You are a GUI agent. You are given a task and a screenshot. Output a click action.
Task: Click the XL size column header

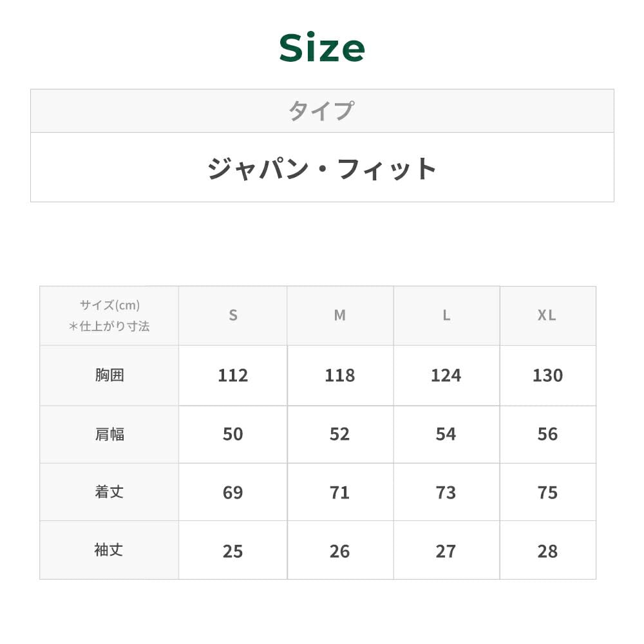[x=547, y=315]
